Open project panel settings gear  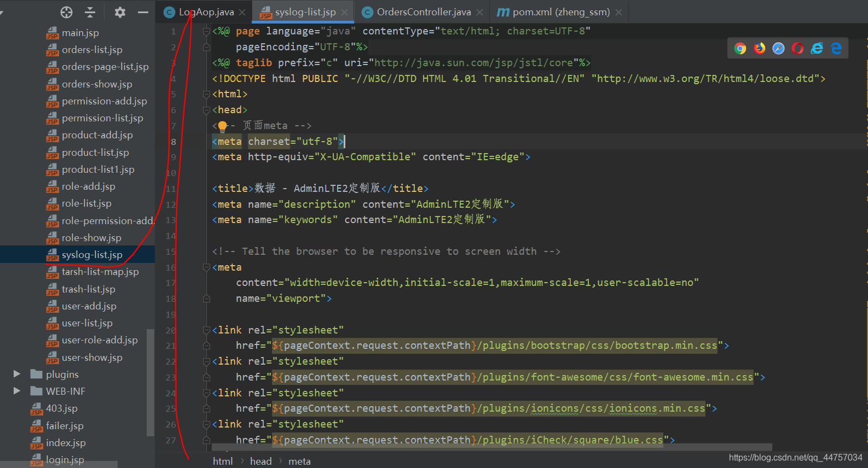(120, 12)
